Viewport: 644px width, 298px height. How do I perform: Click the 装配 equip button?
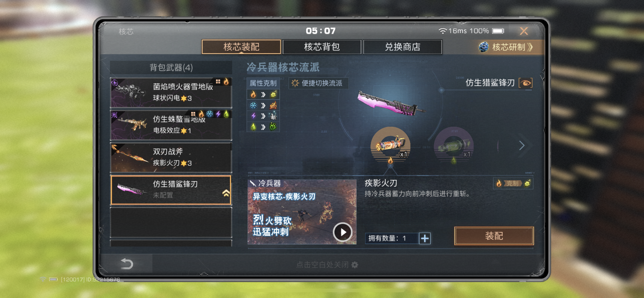[x=494, y=236]
